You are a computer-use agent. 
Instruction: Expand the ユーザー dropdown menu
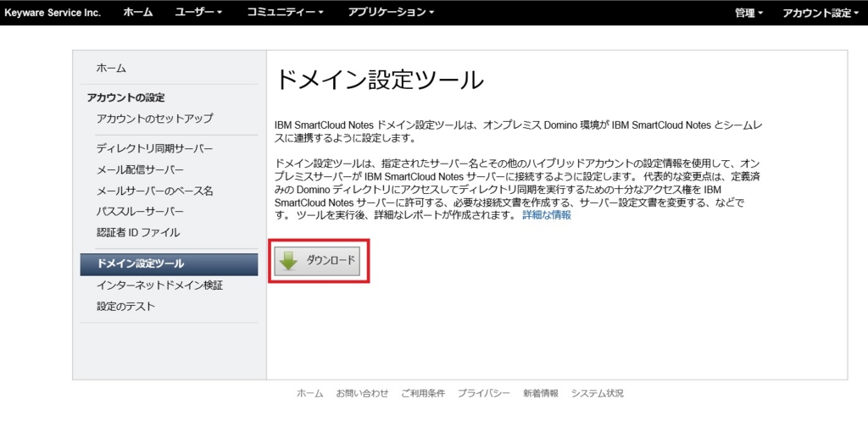[198, 12]
